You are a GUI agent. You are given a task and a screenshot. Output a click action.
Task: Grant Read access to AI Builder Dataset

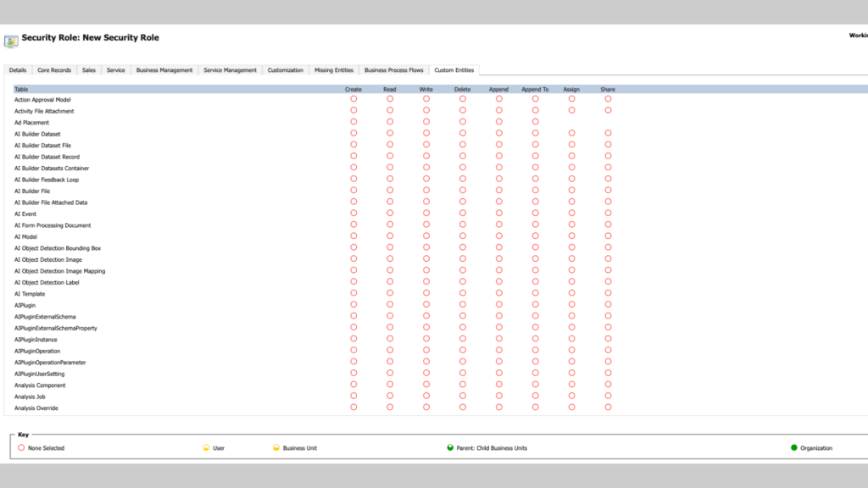[x=389, y=133]
